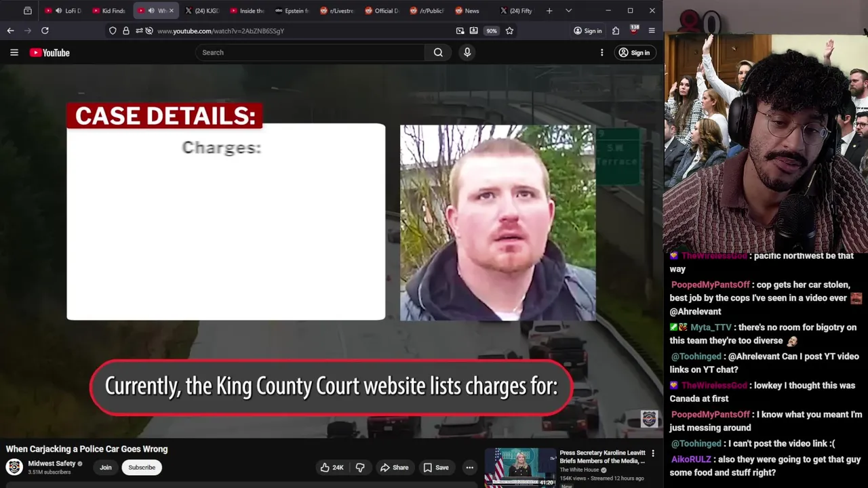868x488 pixels.
Task: Open the Midwest Safety channel avatar
Action: [14, 467]
